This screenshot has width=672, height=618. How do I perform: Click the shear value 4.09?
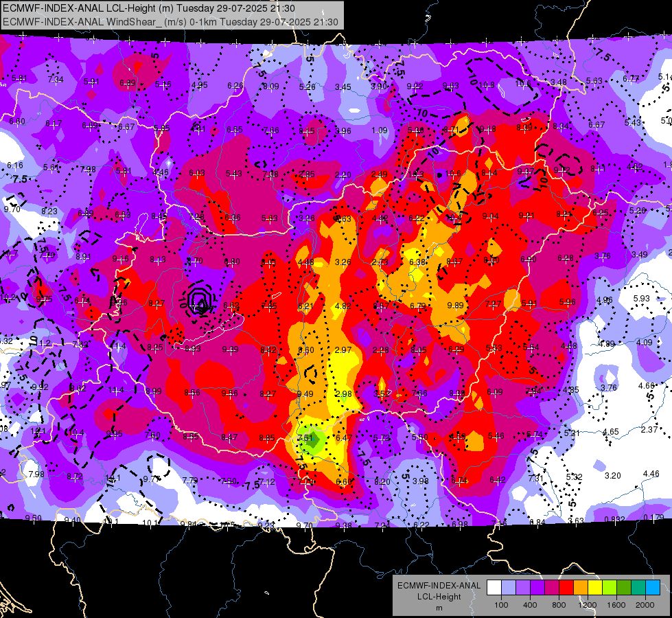point(644,342)
